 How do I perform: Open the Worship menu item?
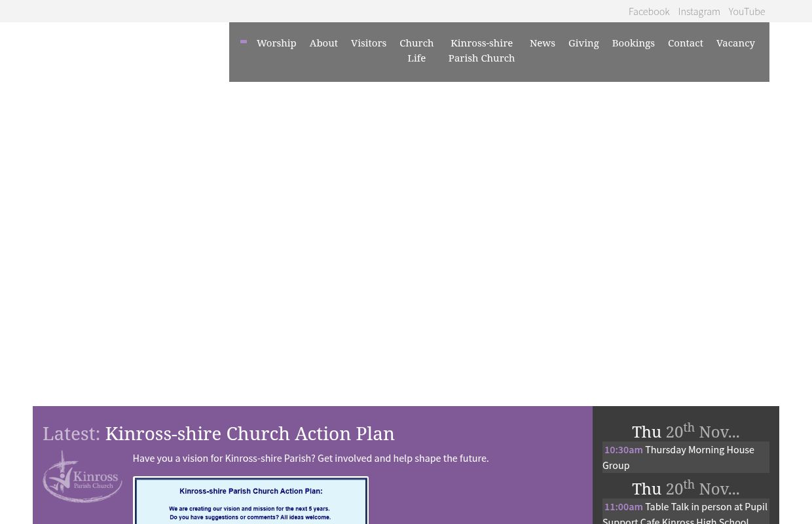(276, 43)
